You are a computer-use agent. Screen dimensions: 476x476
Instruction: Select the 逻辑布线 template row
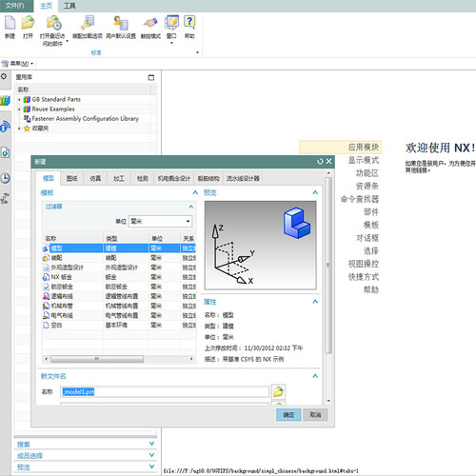119,296
